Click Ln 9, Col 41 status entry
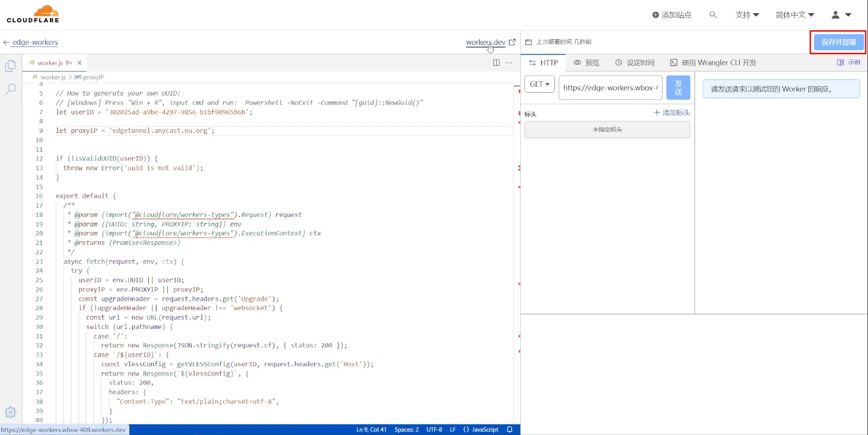The height and width of the screenshot is (435, 868). pyautogui.click(x=371, y=429)
